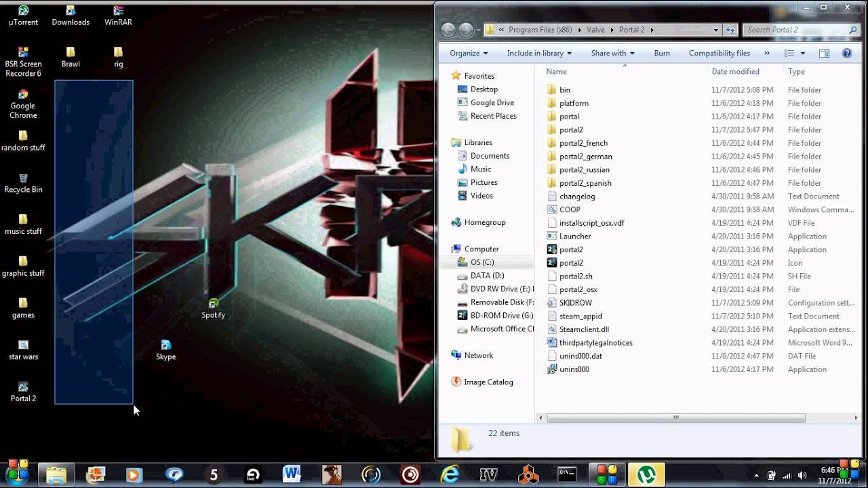Go to Program Files (x86) breadcrumb
The image size is (868, 488).
(x=540, y=30)
